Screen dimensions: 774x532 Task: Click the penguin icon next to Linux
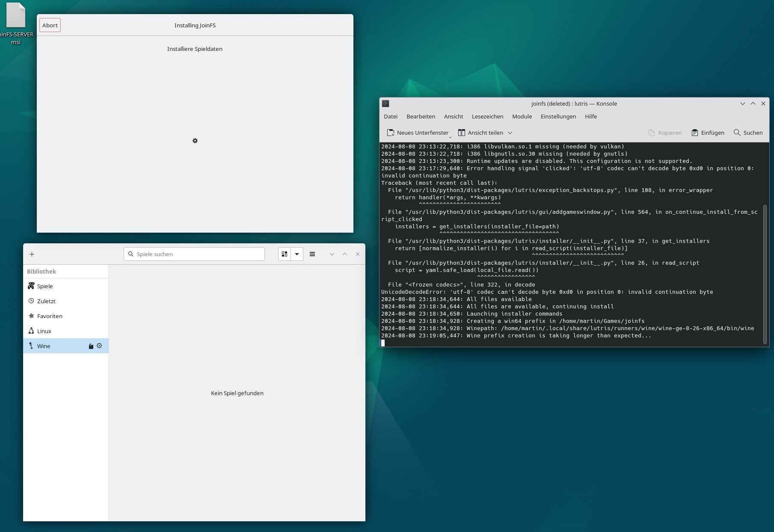tap(31, 331)
